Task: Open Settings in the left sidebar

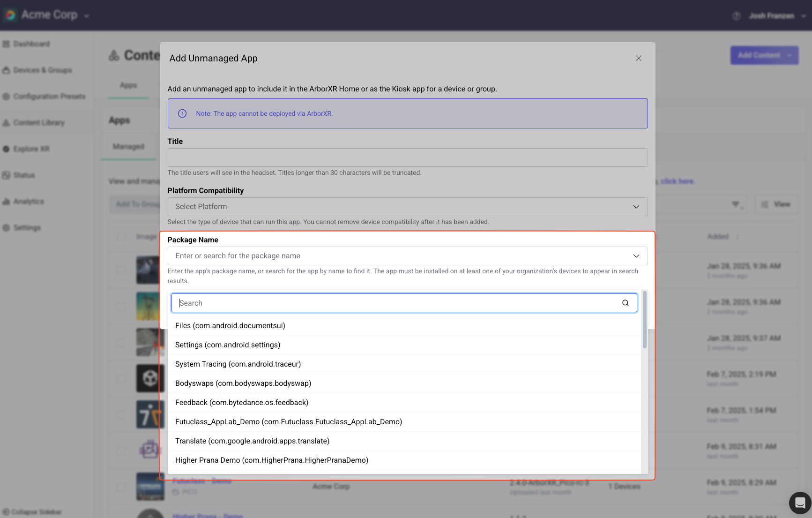Action: point(27,228)
